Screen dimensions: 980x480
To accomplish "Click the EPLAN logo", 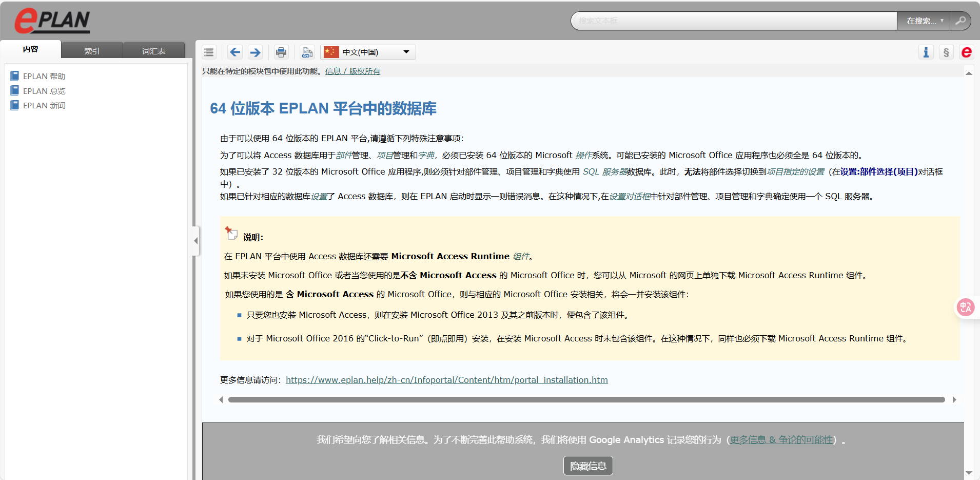I will pyautogui.click(x=52, y=21).
